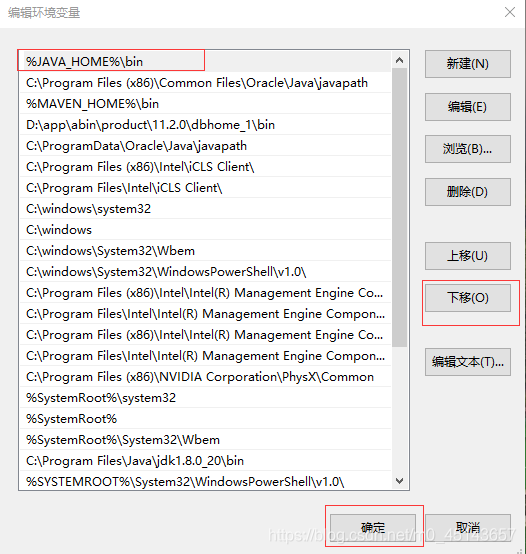Select the %JAVA_HOME%\bin entry

point(206,62)
